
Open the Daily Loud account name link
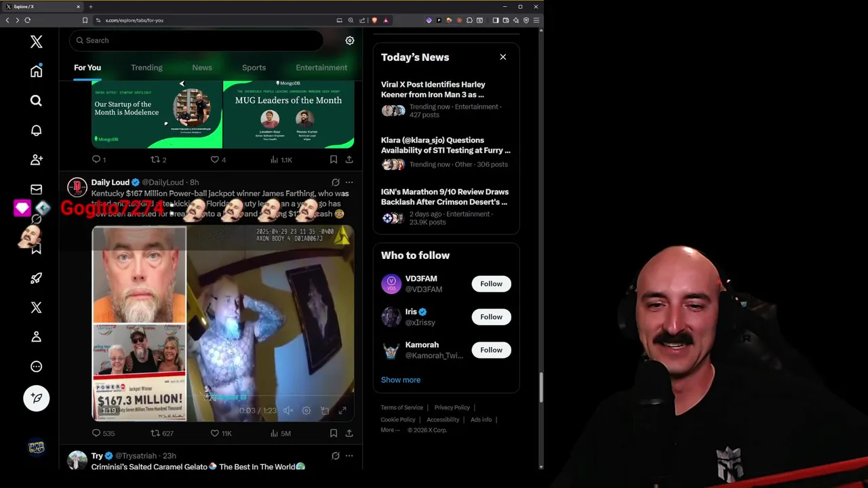(111, 182)
